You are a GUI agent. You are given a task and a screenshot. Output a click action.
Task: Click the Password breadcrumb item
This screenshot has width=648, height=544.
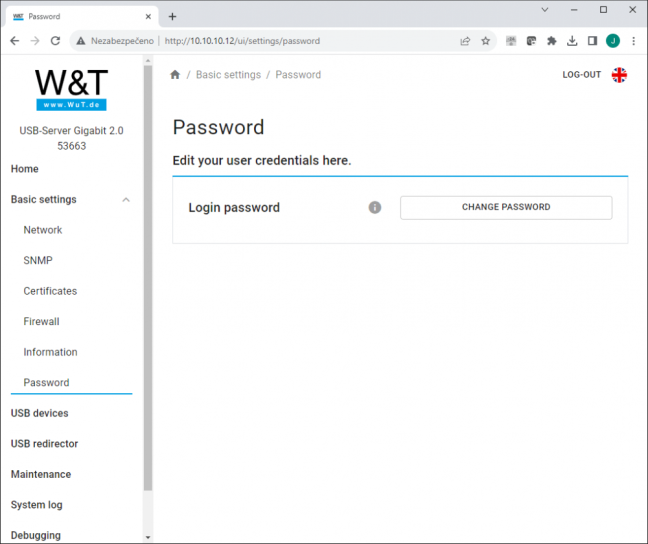point(298,75)
